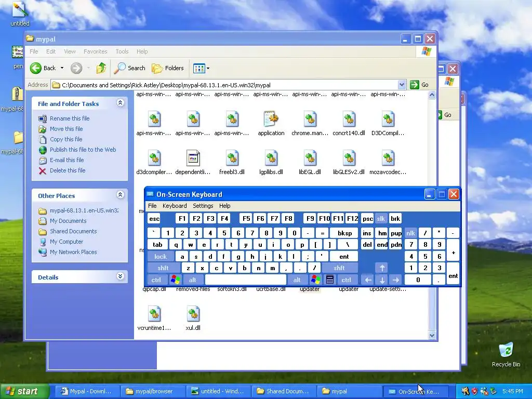The image size is (532, 399).
Task: Open the Views icon menu
Action: click(199, 68)
